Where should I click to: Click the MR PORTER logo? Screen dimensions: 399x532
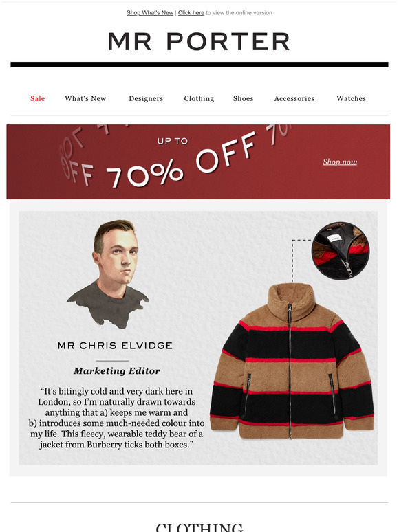click(x=199, y=42)
